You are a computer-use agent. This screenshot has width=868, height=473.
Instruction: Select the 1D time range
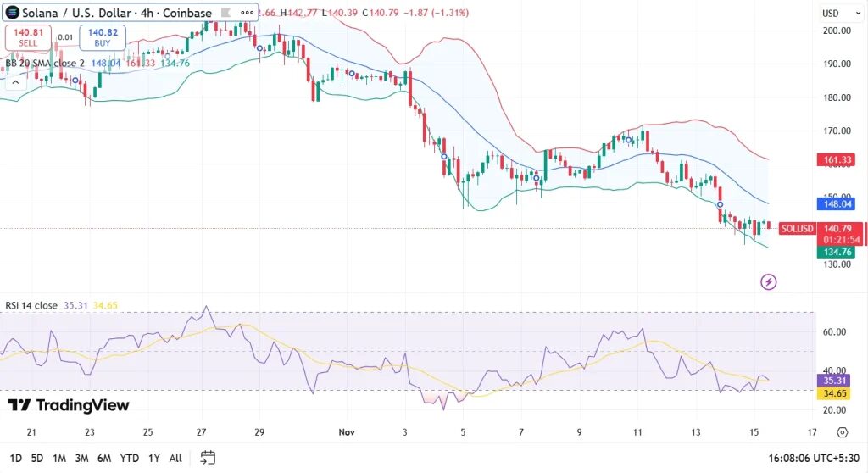coord(15,458)
